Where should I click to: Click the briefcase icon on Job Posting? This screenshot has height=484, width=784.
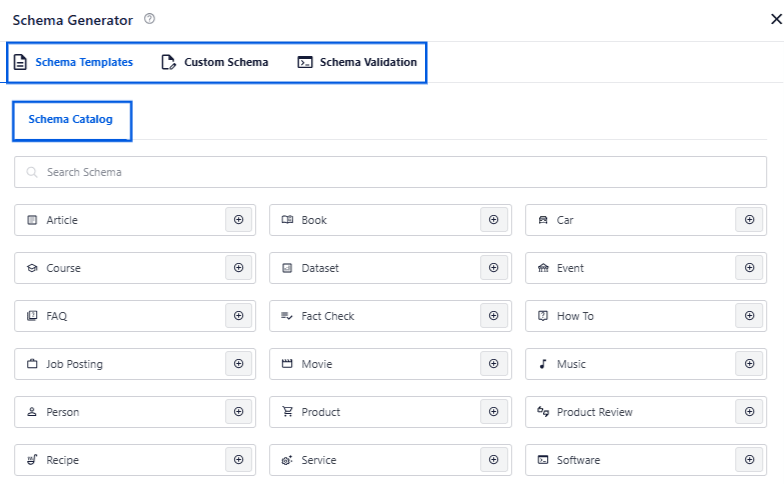(32, 364)
